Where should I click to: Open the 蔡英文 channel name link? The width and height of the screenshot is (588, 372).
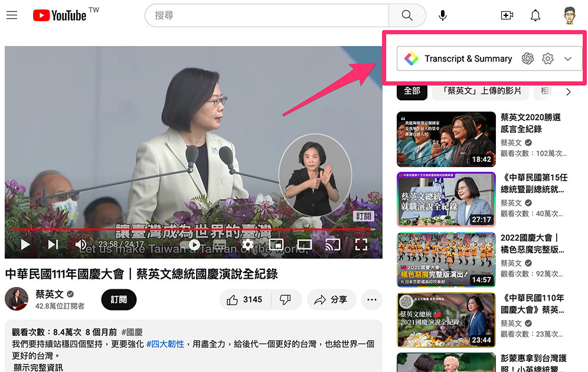coord(50,294)
